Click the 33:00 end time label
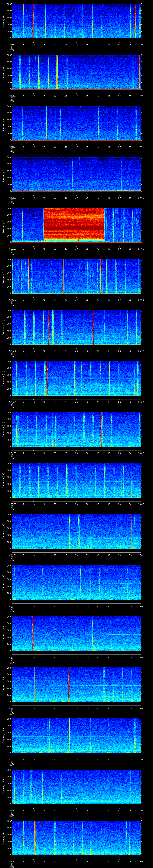This screenshot has height=868, width=153. pos(141,861)
